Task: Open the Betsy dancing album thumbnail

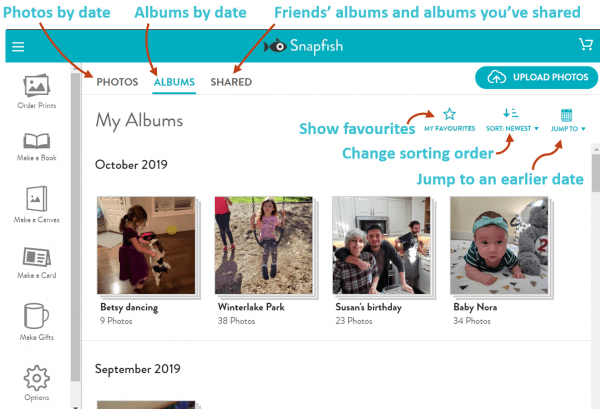Action: click(132, 244)
